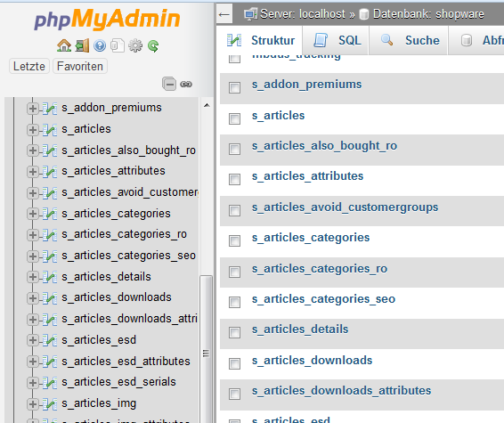This screenshot has height=423, width=504.
Task: Click the database icon in breadcrumb
Action: pos(364,14)
